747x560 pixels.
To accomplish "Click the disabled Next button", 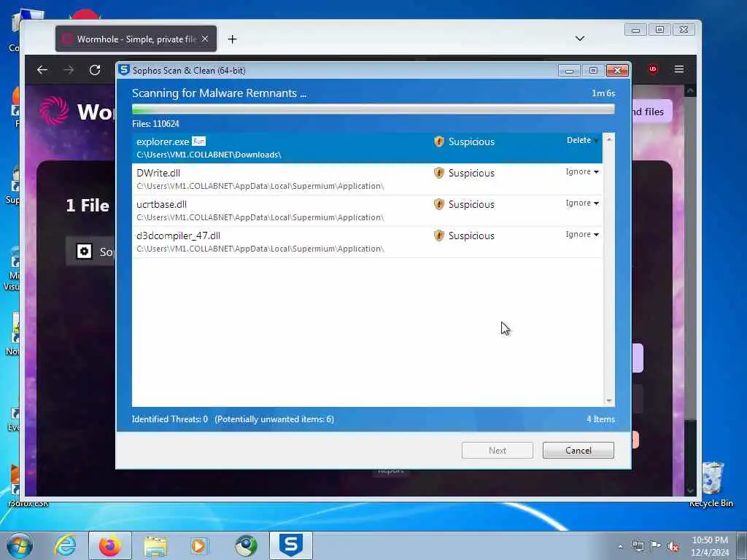I will 498,451.
